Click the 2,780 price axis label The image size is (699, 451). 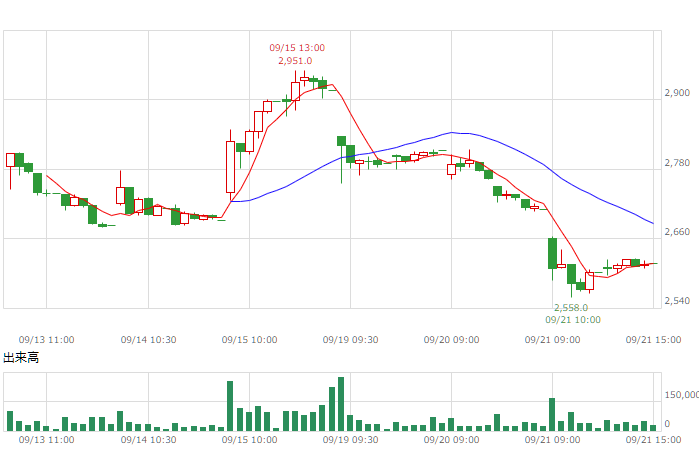tap(677, 163)
